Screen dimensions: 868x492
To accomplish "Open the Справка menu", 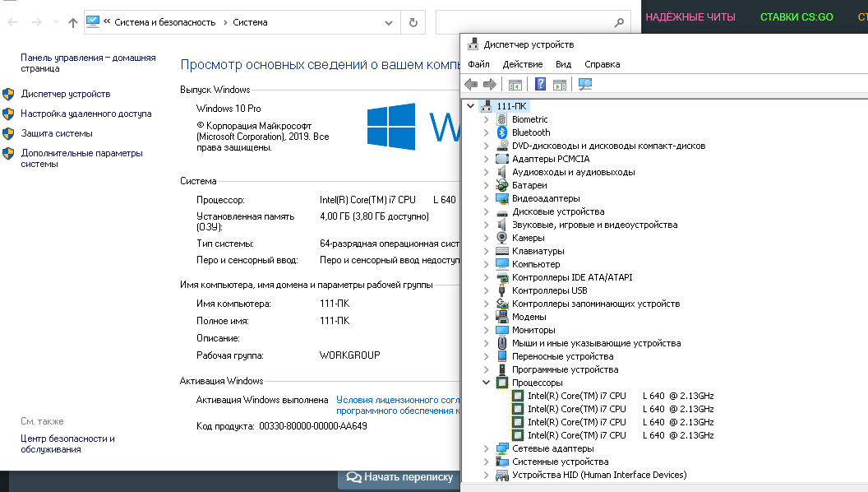I will coord(602,64).
